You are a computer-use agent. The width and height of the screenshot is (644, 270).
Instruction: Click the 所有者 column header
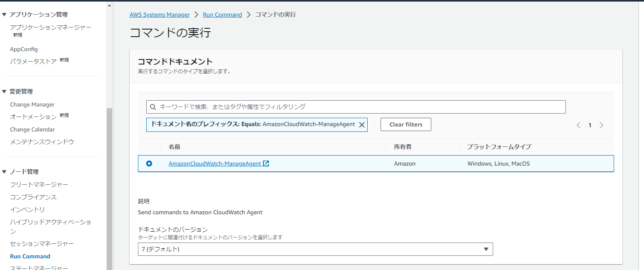tap(403, 147)
